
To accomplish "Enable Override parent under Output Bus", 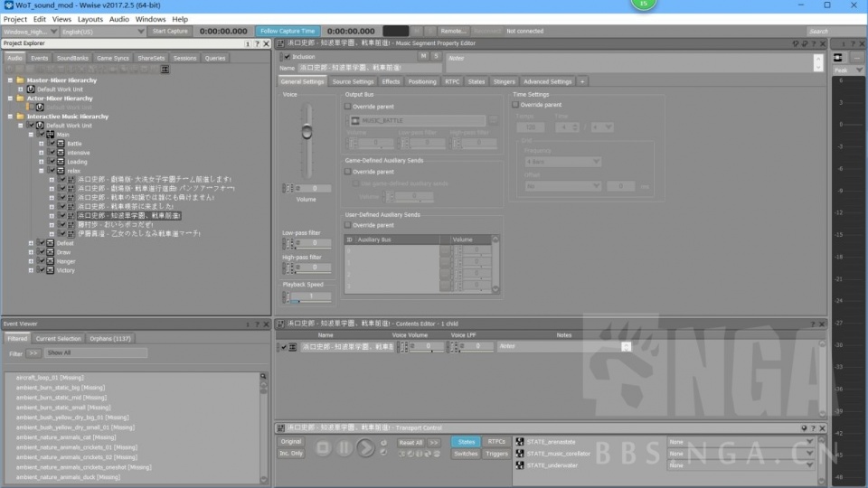I will [348, 107].
